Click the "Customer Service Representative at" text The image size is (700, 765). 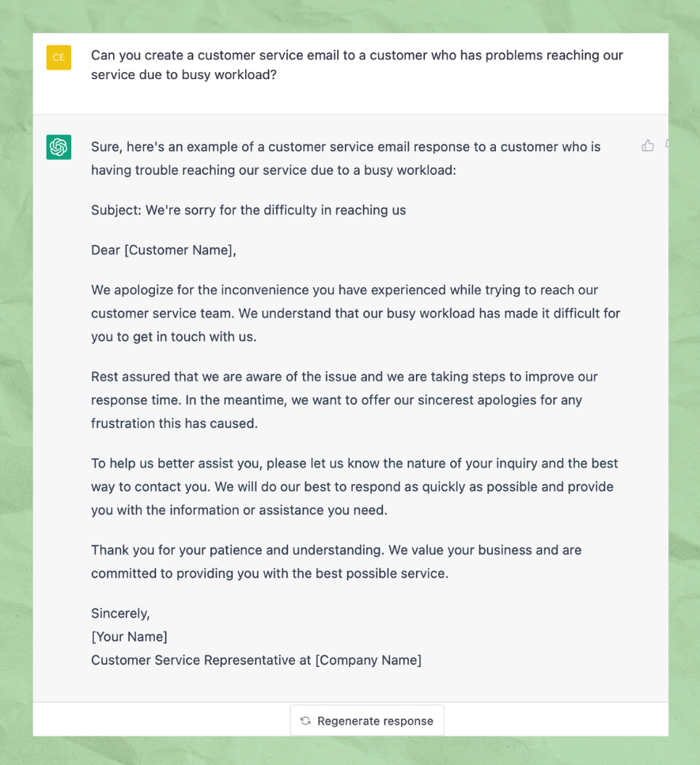click(x=201, y=660)
